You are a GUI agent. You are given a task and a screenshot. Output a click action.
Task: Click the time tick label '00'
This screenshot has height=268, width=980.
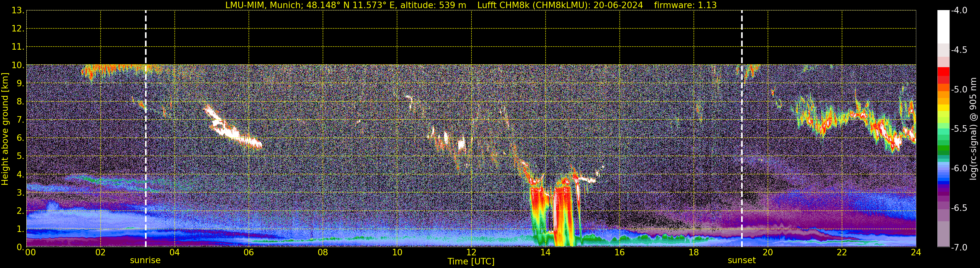coord(31,252)
